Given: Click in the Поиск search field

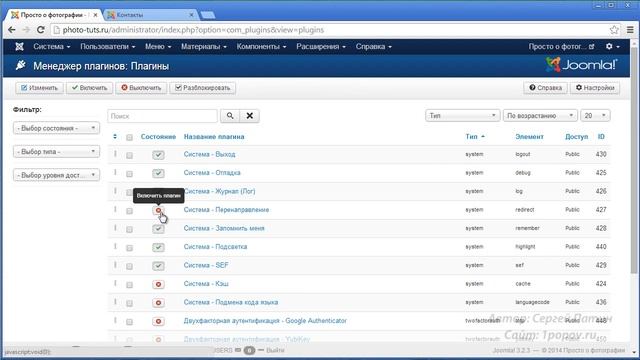Looking at the screenshot, I should [x=162, y=116].
